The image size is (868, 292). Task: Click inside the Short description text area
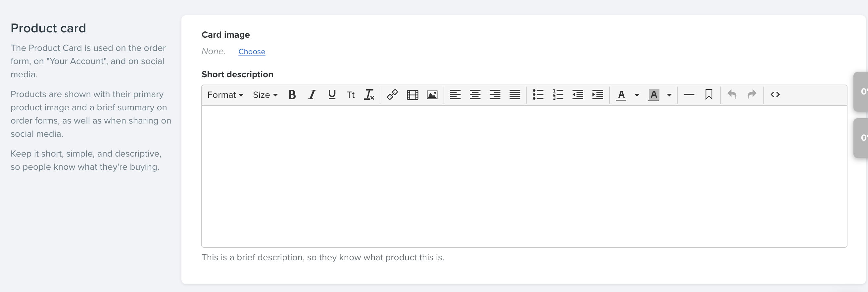click(524, 176)
